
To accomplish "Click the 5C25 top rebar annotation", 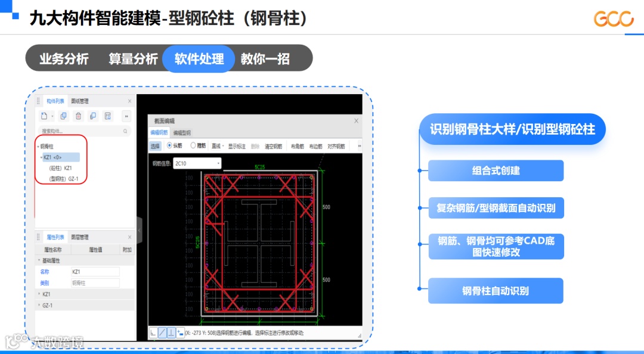I will click(x=259, y=167).
